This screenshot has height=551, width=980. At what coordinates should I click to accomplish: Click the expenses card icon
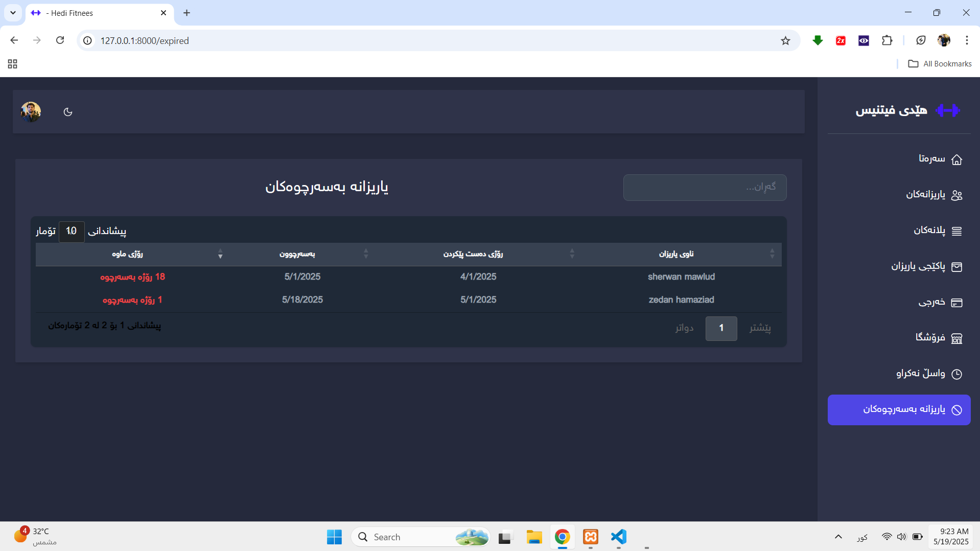tap(956, 303)
